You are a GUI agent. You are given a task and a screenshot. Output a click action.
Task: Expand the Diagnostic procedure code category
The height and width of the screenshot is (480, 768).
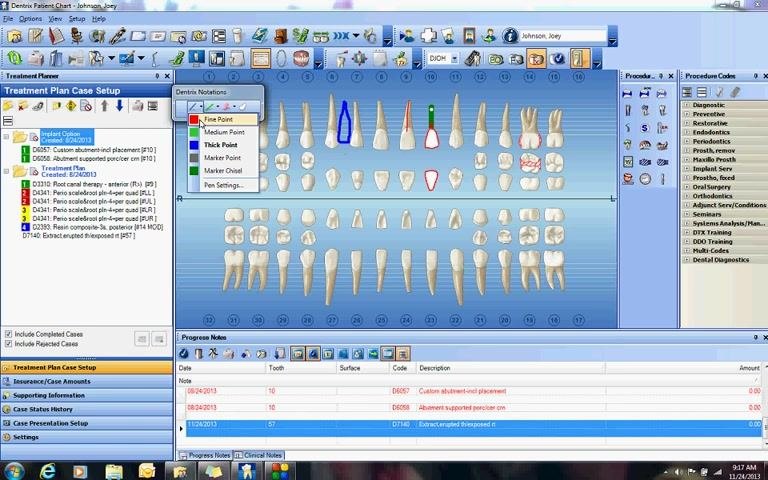click(x=686, y=105)
